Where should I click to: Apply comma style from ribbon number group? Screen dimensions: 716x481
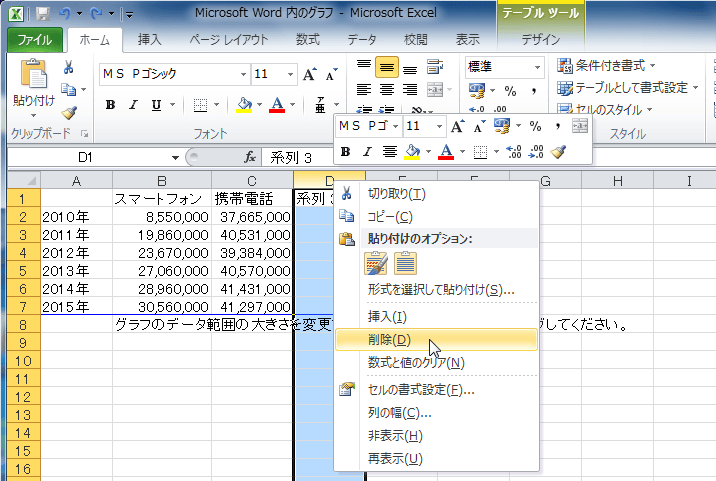coord(533,90)
